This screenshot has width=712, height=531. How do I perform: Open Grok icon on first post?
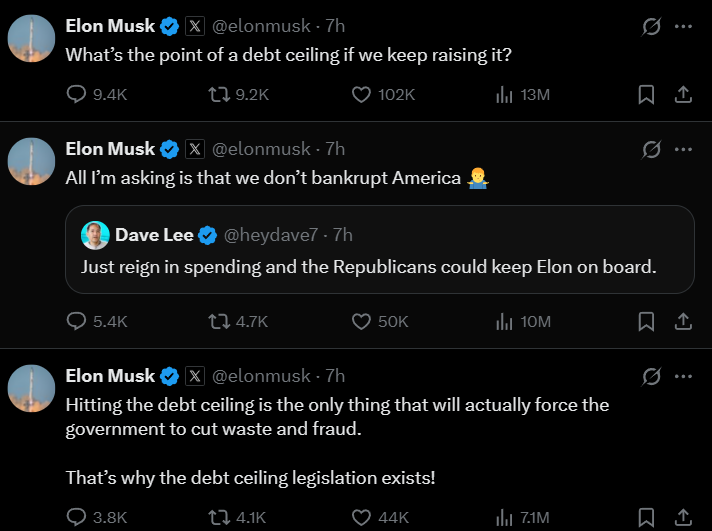coord(651,26)
